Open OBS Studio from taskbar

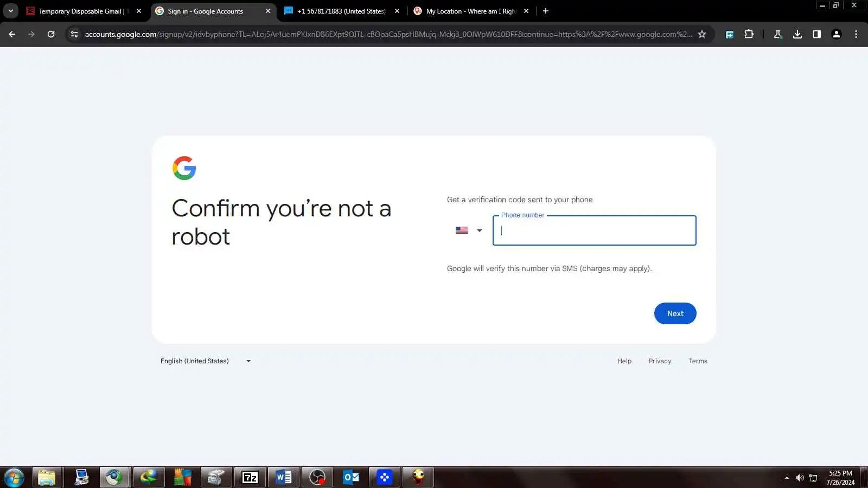tap(317, 478)
